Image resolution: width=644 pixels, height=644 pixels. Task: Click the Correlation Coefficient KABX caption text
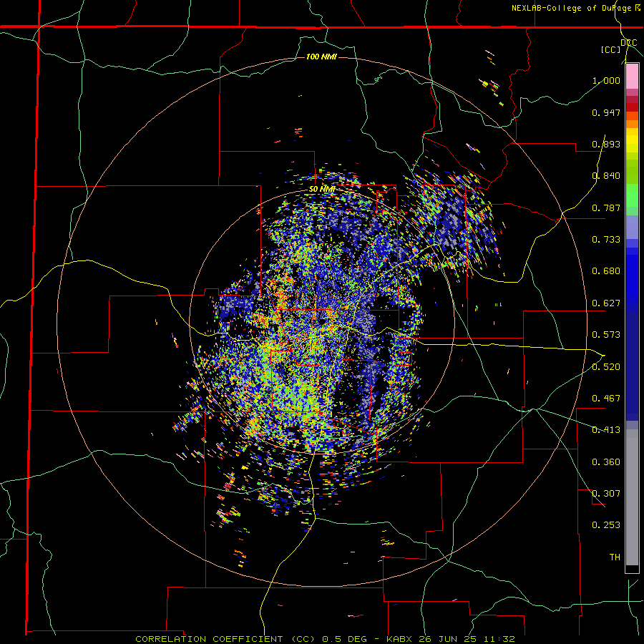coord(326,639)
